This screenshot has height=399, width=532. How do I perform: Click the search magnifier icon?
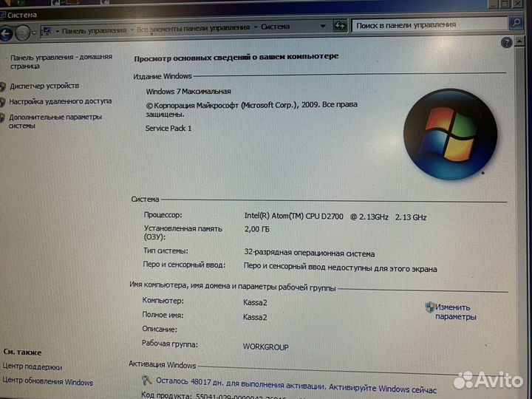click(516, 23)
